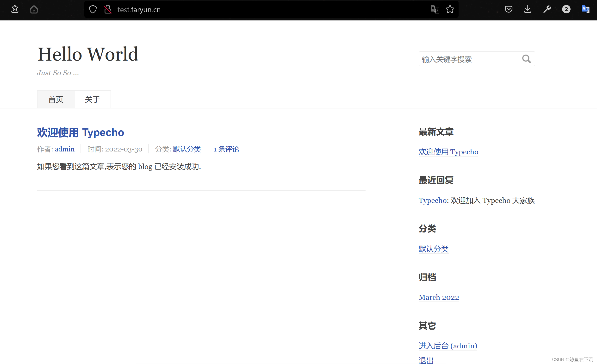Bookmark this page with star icon

(450, 9)
